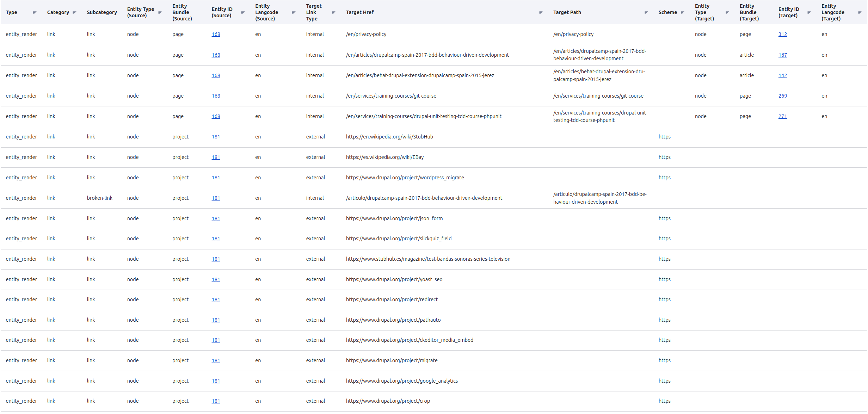Open target entity ID 167 link
This screenshot has height=414, width=868.
(783, 55)
